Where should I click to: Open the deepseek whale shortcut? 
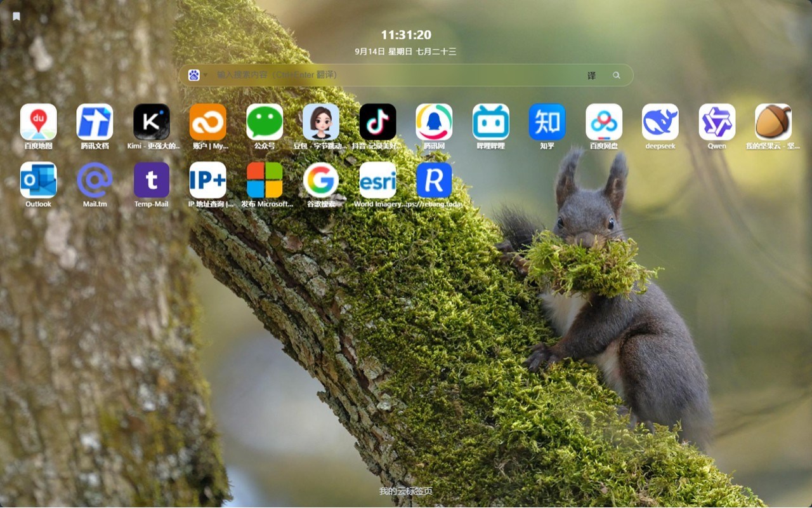pos(660,122)
